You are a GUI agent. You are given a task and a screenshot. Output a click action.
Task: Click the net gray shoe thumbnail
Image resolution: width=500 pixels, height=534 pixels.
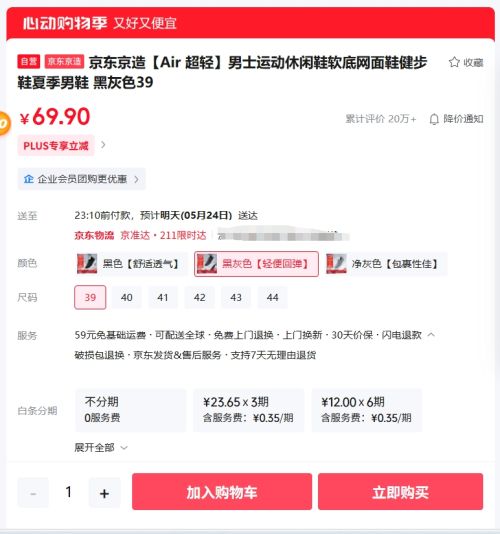click(x=336, y=264)
